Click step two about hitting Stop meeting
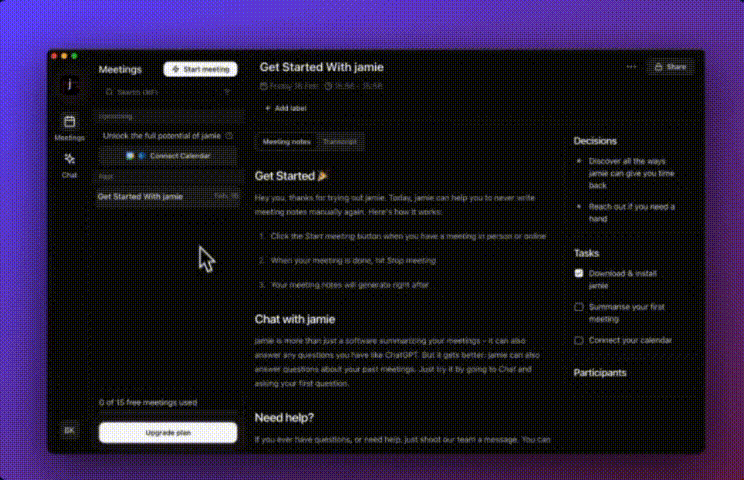 353,260
